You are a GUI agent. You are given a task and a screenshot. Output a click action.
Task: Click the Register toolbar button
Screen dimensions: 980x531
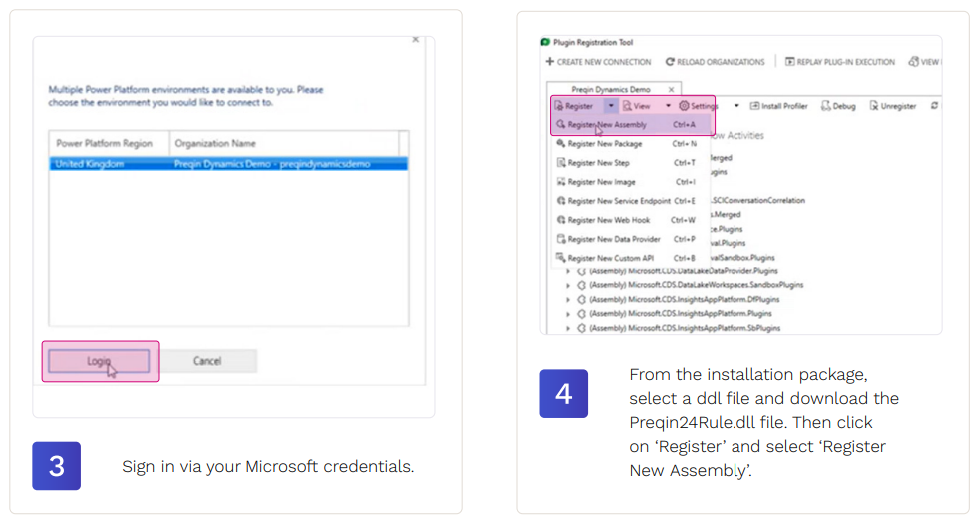click(573, 106)
